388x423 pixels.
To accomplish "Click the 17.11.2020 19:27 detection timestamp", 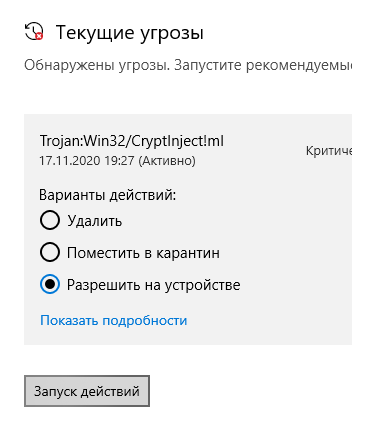I will pyautogui.click(x=87, y=161).
